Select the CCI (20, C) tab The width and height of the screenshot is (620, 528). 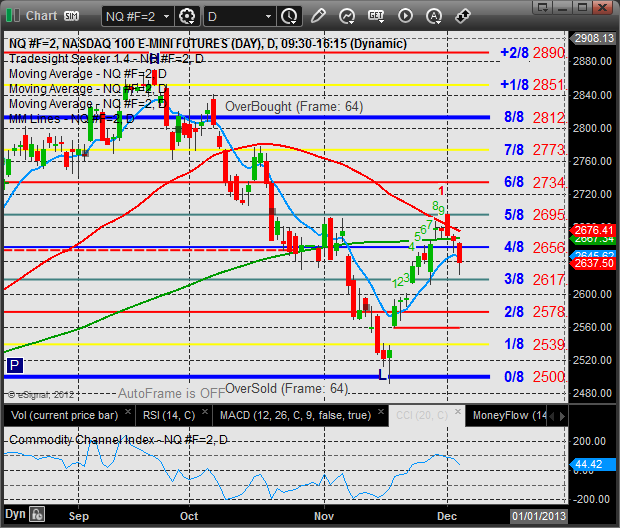tap(422, 415)
